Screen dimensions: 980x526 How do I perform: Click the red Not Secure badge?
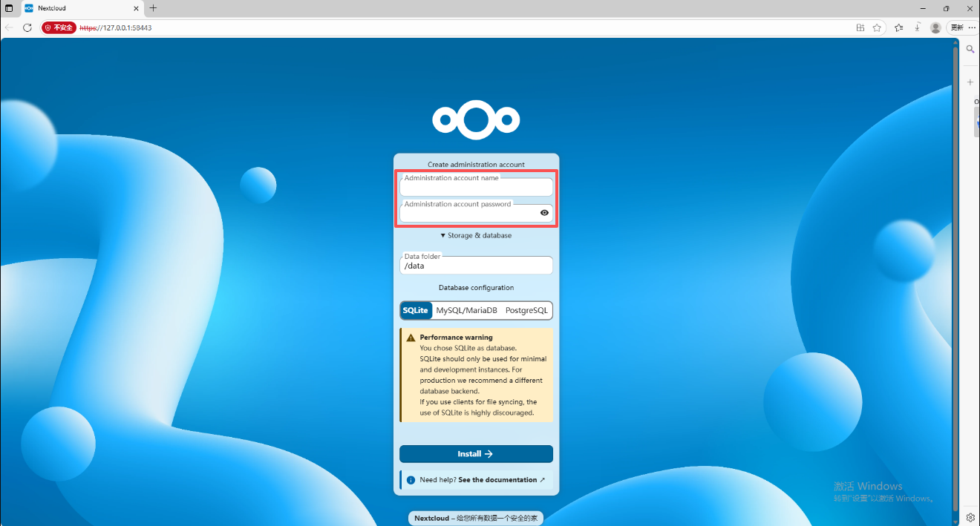pos(59,27)
